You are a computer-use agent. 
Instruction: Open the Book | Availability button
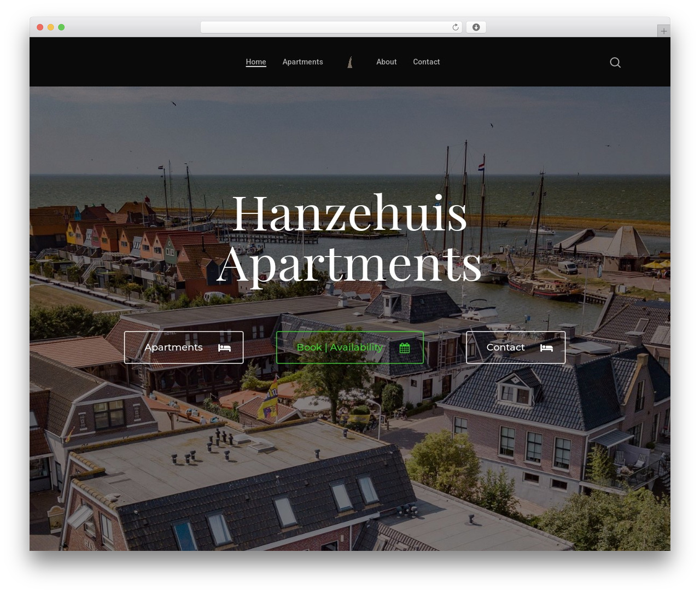[350, 347]
